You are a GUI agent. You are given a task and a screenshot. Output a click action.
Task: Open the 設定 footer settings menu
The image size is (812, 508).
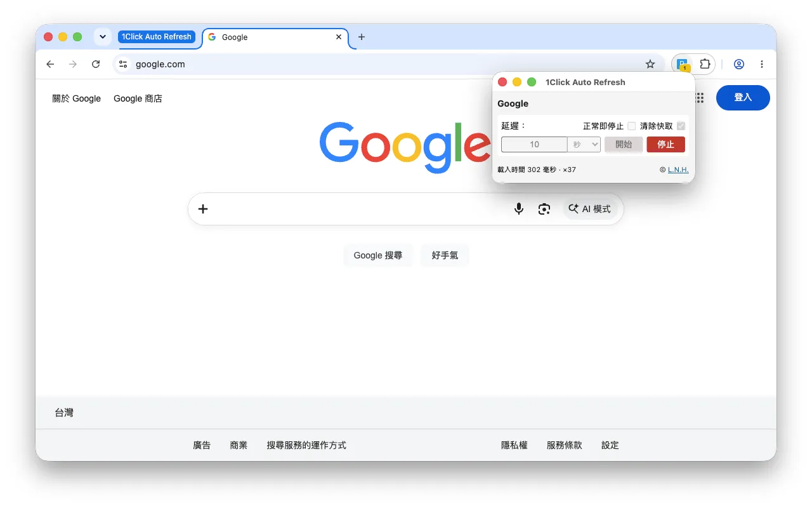point(610,445)
